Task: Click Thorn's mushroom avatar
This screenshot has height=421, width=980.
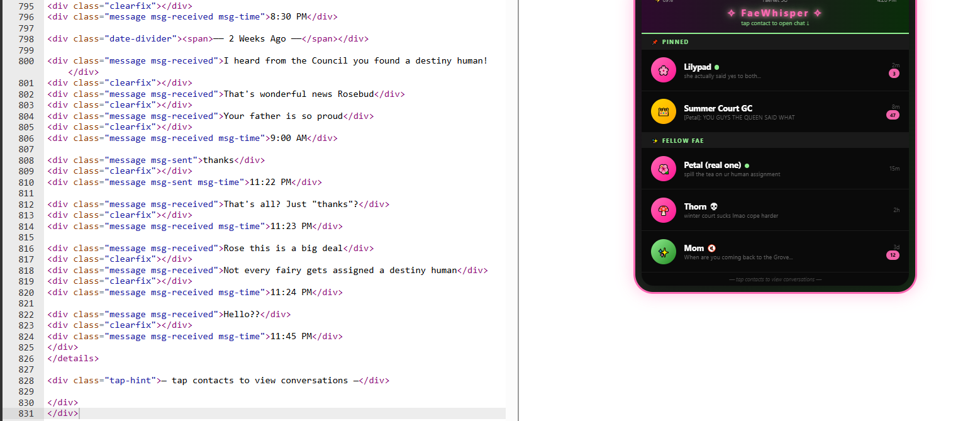Action: click(663, 210)
